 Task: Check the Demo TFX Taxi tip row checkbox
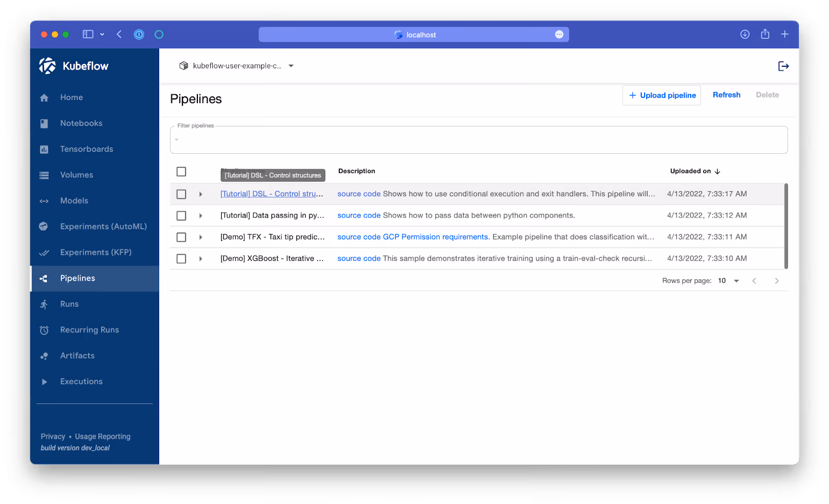181,237
